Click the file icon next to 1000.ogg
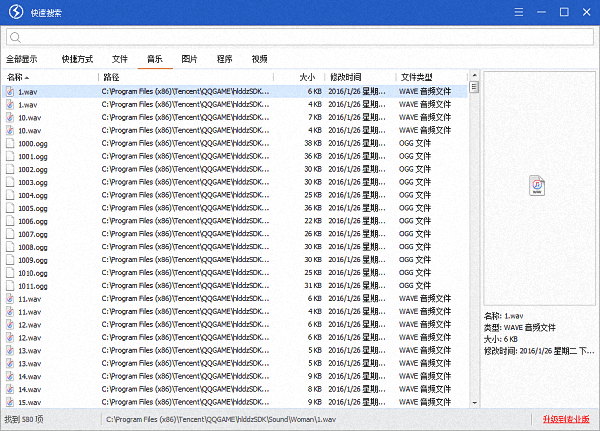The height and width of the screenshot is (431, 600). (x=11, y=143)
